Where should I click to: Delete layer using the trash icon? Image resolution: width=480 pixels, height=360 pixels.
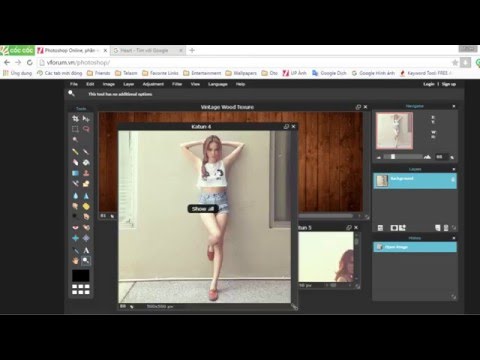pos(446,228)
